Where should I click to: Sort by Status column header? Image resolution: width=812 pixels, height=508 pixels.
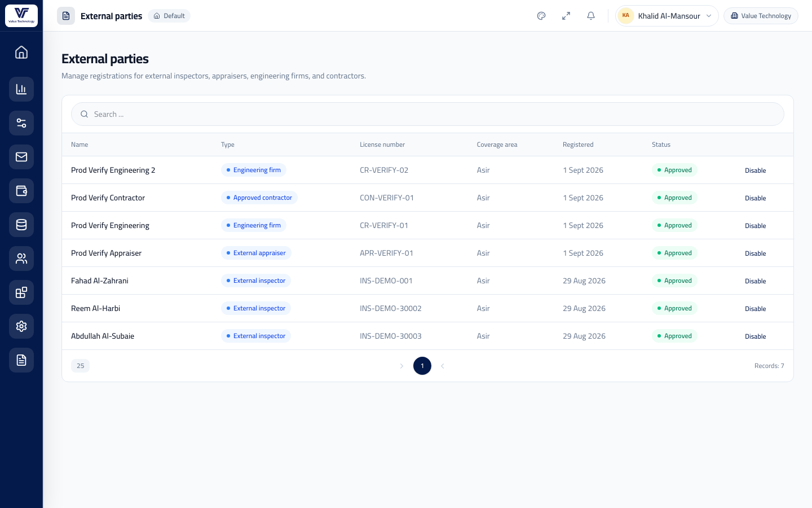[x=661, y=144]
